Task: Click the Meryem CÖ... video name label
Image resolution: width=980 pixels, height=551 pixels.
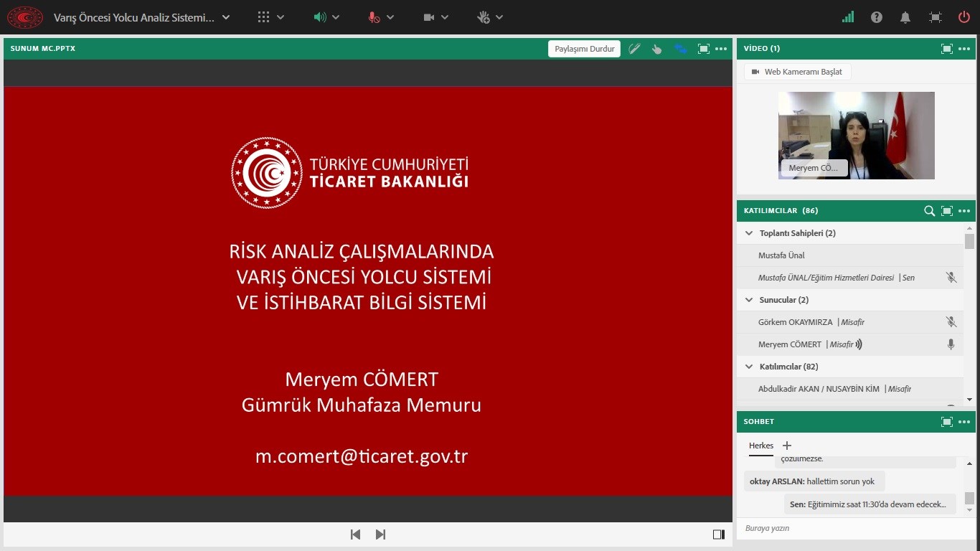Action: 814,168
